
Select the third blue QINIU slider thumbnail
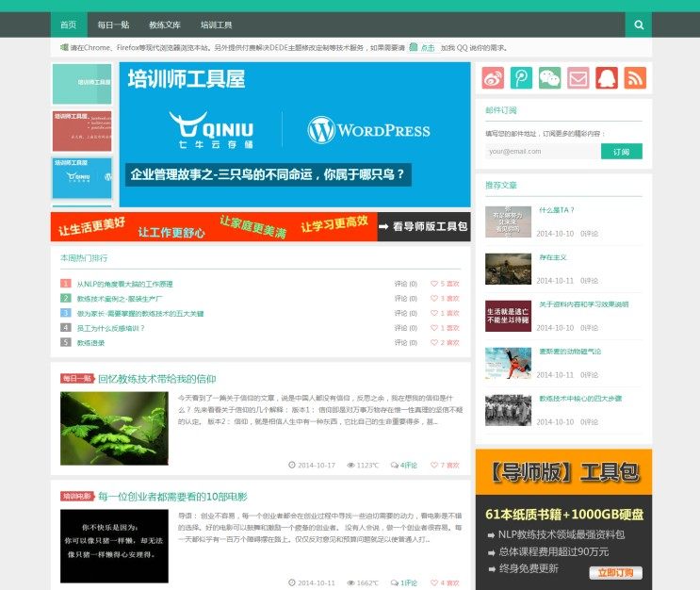point(82,177)
